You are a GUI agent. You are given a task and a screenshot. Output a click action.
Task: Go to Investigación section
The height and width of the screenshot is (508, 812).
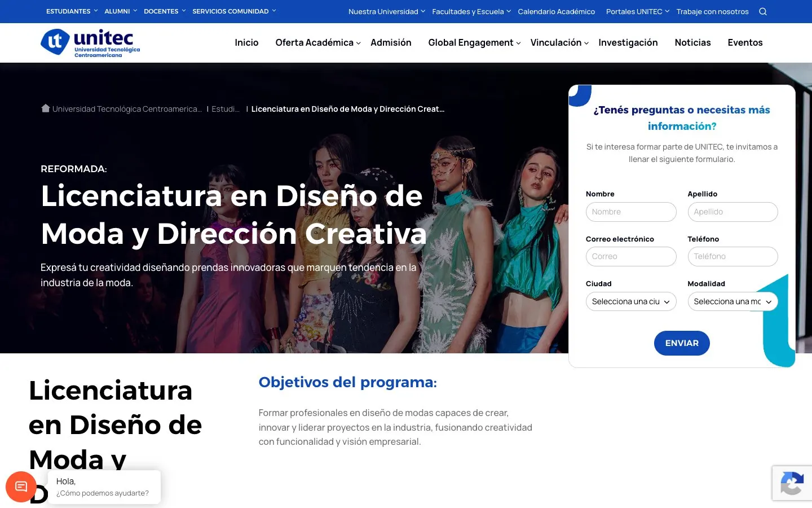(628, 42)
